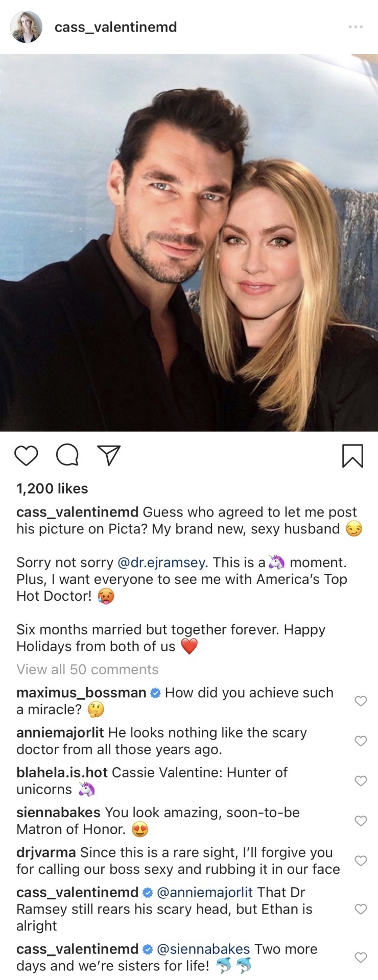Viewport: 378px width, 980px height.
Task: Tap the @anniemajorlit mention in reply
Action: point(204,892)
